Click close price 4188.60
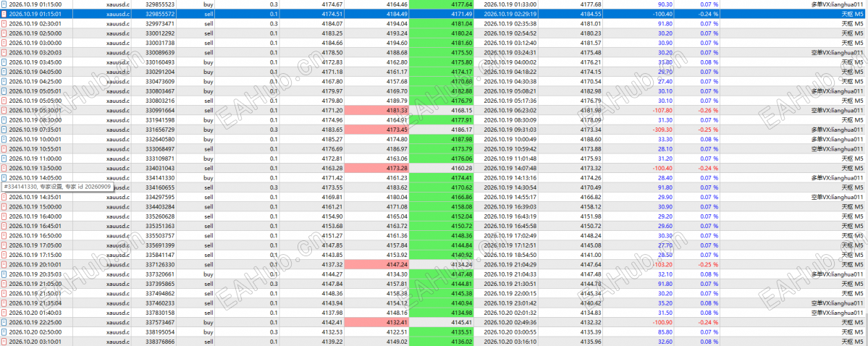868x346 pixels. click(x=591, y=139)
